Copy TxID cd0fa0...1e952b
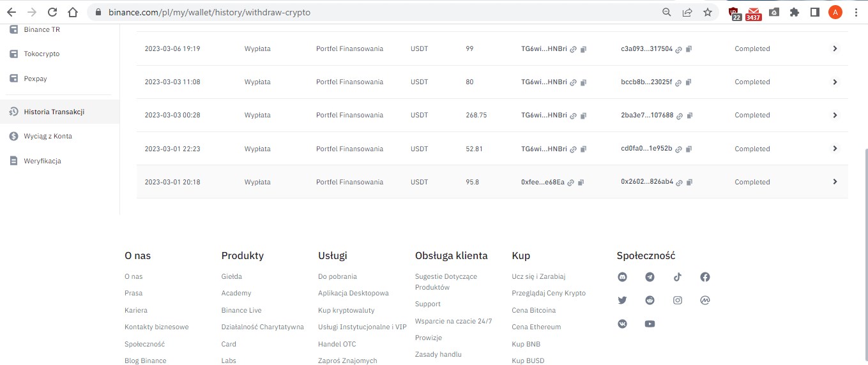The width and height of the screenshot is (868, 365). [x=689, y=149]
